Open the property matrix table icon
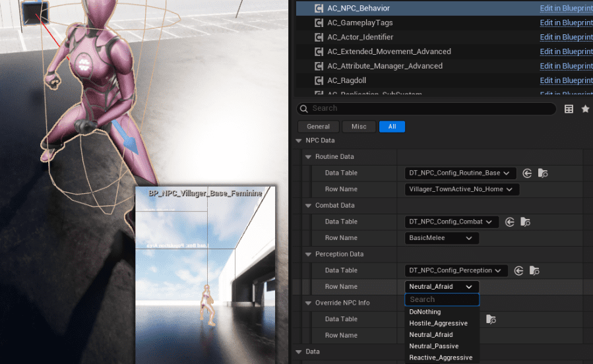This screenshot has height=364, width=593. (569, 109)
